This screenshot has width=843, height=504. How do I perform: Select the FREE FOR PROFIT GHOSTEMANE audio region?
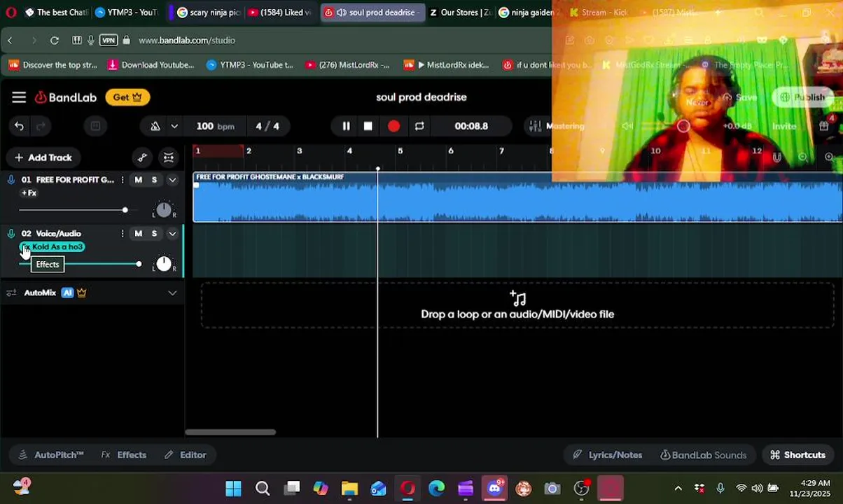(517, 197)
